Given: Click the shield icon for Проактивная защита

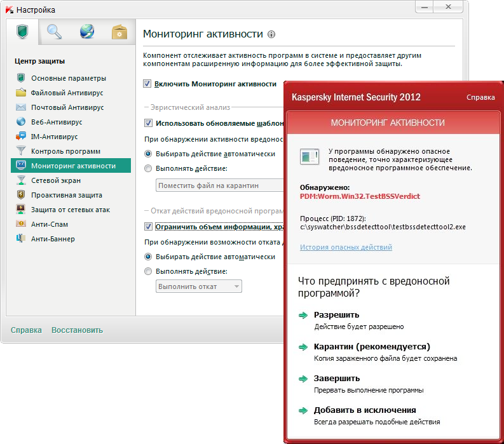Looking at the screenshot, I should coord(21,195).
